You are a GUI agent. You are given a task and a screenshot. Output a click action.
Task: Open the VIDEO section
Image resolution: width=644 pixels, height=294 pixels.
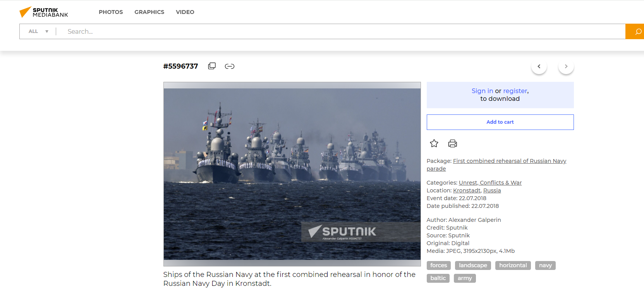pos(185,12)
